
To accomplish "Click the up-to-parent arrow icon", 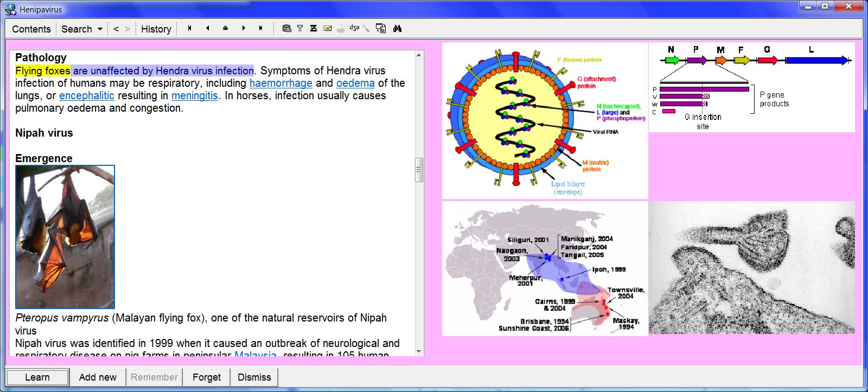I will tap(225, 28).
